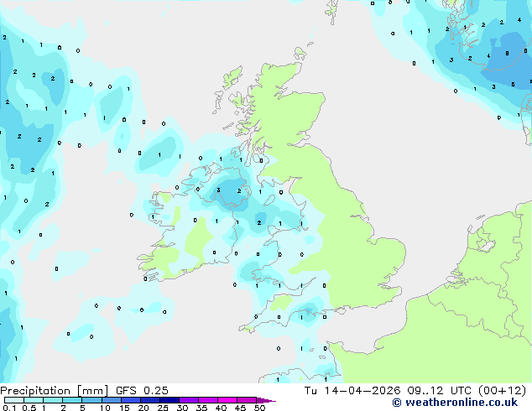Click the 'Precipitation [mm]' title text
This screenshot has width=532, height=411.
(55, 391)
